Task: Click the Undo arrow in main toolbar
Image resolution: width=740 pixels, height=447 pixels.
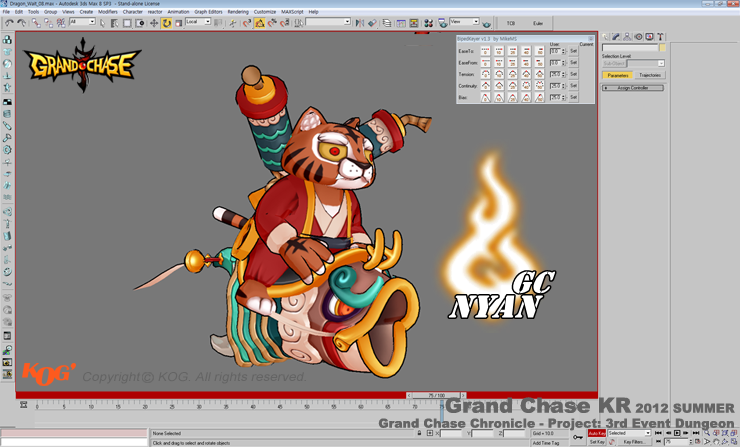Action: pos(9,23)
